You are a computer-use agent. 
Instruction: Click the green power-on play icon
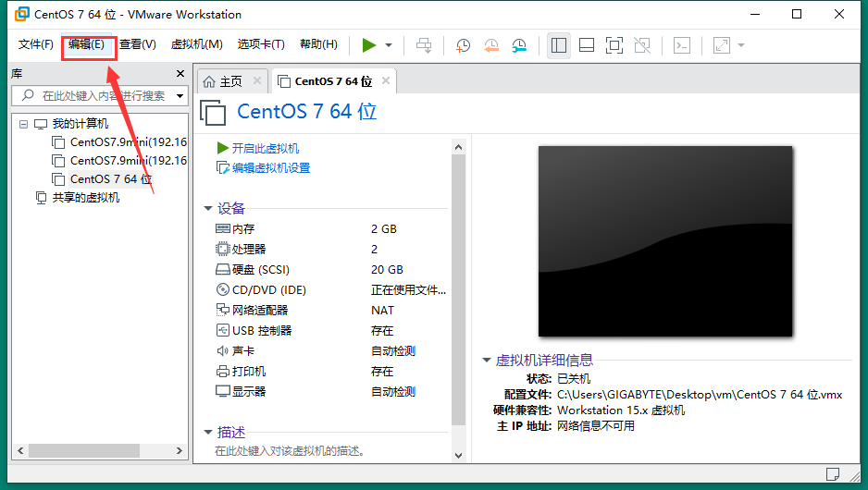(368, 45)
